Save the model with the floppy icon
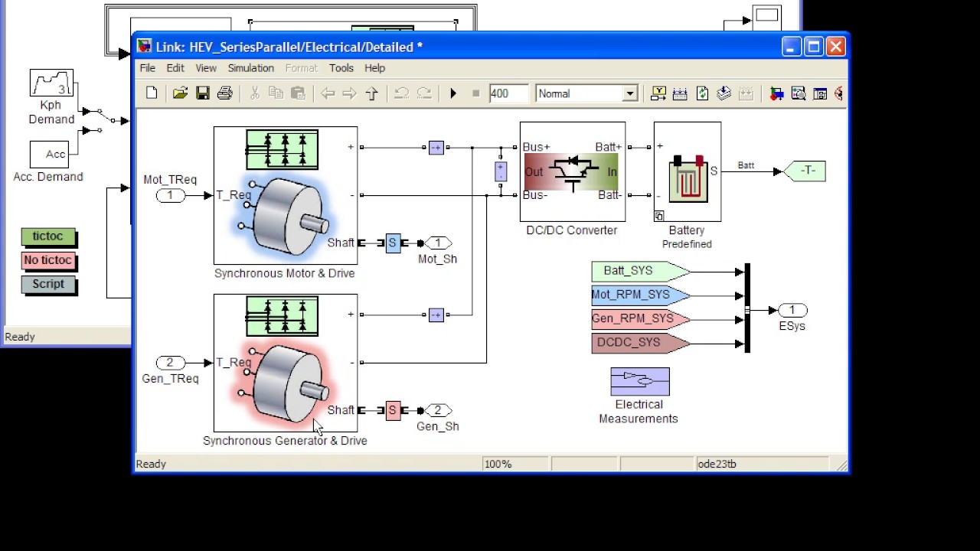980x551 pixels. click(202, 93)
